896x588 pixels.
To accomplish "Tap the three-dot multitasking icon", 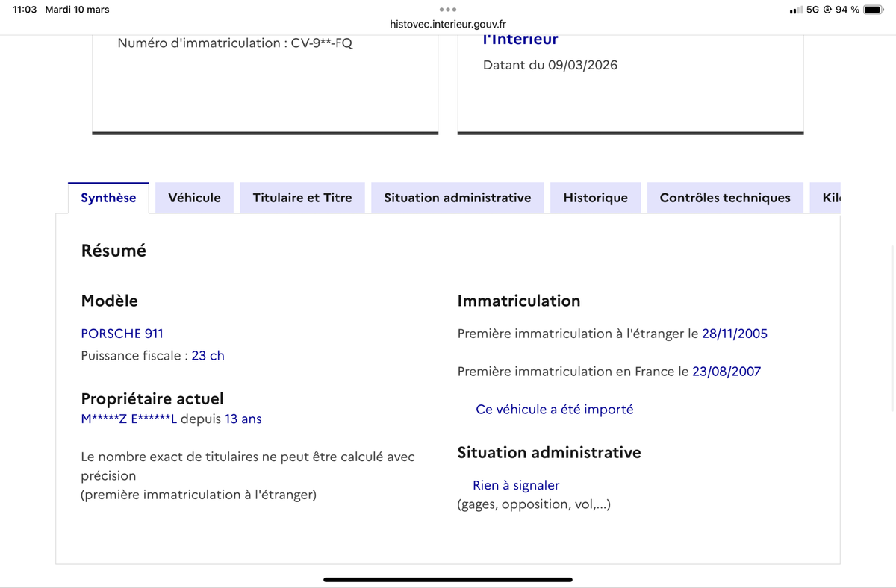I will (448, 10).
